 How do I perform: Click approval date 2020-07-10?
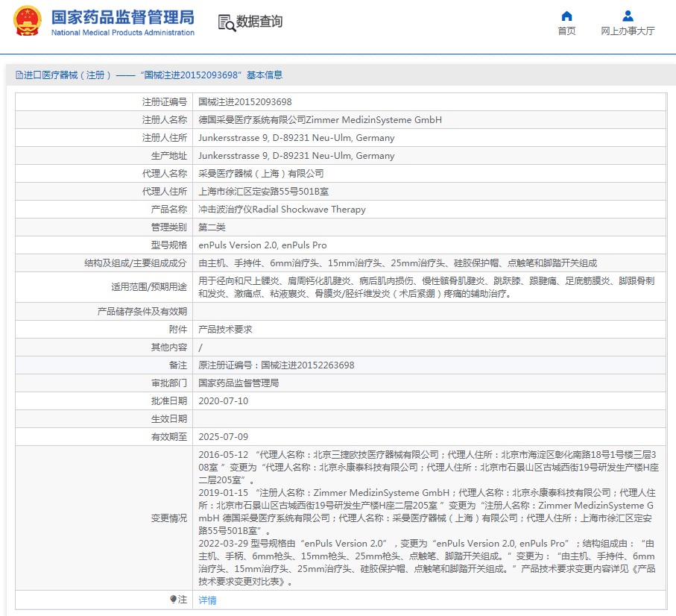click(x=224, y=401)
